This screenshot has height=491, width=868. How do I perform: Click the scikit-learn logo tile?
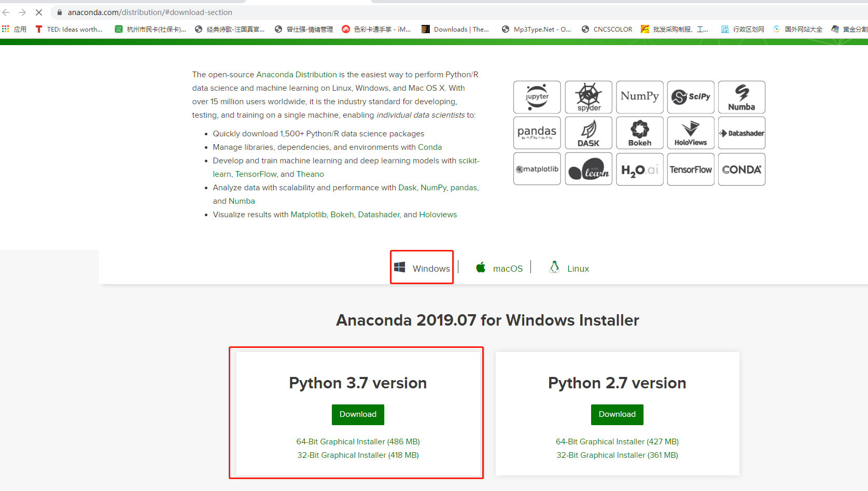click(589, 169)
